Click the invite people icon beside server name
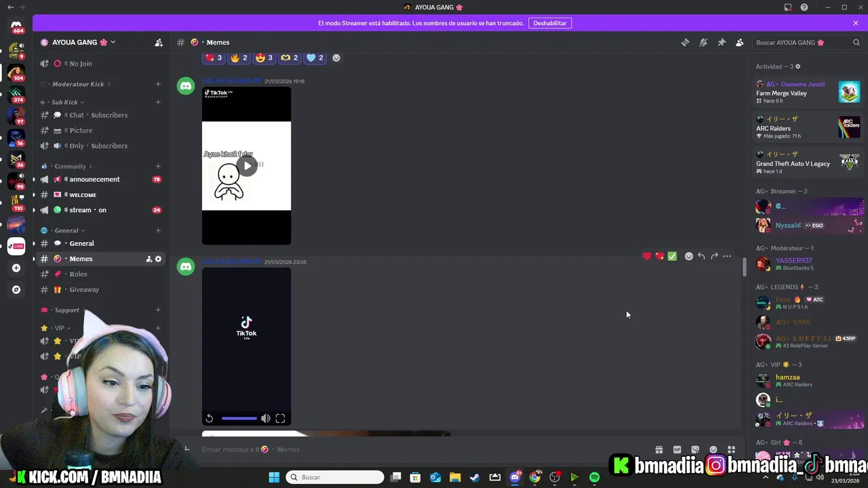868x488 pixels. point(159,42)
